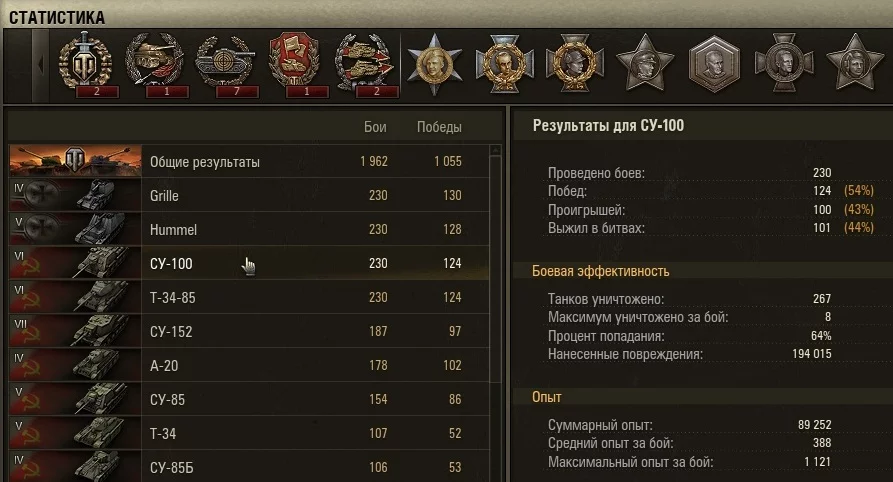Viewport: 893px width, 482px height.
Task: Click the red flag shield medal
Action: tap(294, 64)
